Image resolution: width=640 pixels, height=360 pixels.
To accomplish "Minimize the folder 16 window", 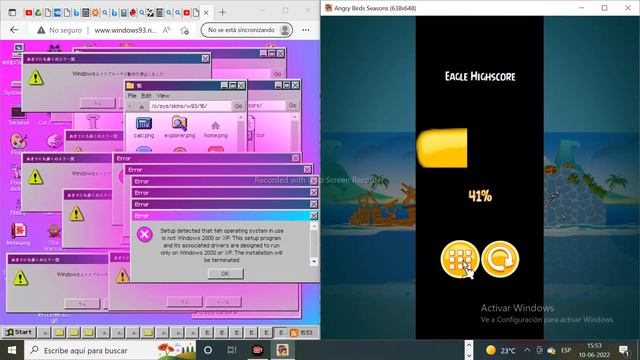I will point(224,85).
